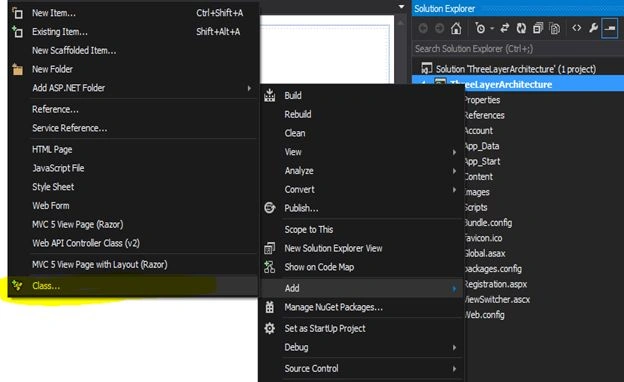
Task: Click the Pending Changes Filter clock icon
Action: click(x=480, y=28)
